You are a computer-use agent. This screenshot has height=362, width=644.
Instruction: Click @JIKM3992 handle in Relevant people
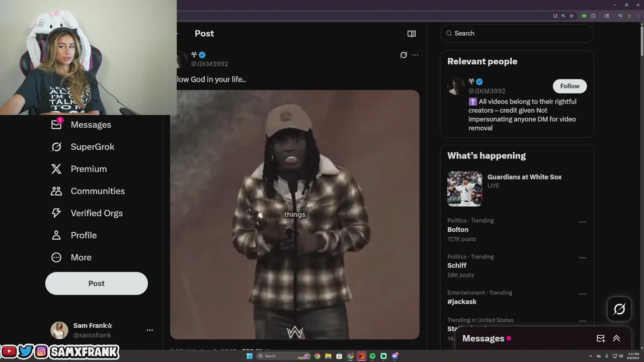click(x=487, y=91)
